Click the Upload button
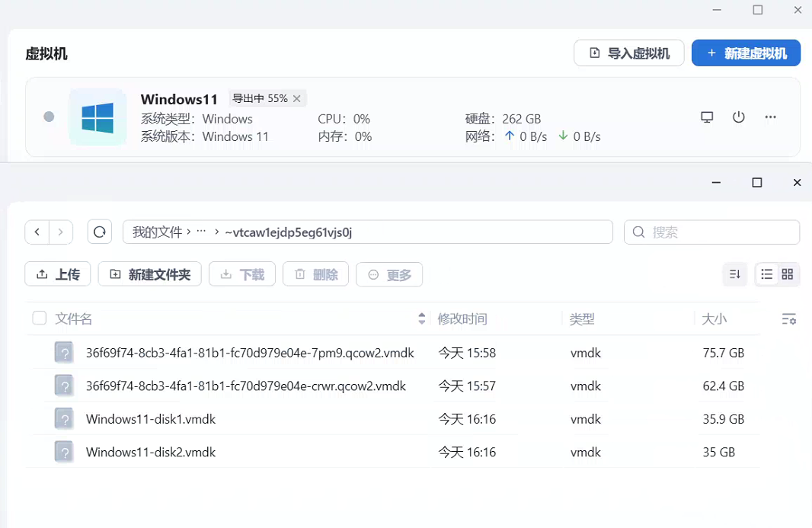Image resolution: width=812 pixels, height=528 pixels. 58,274
